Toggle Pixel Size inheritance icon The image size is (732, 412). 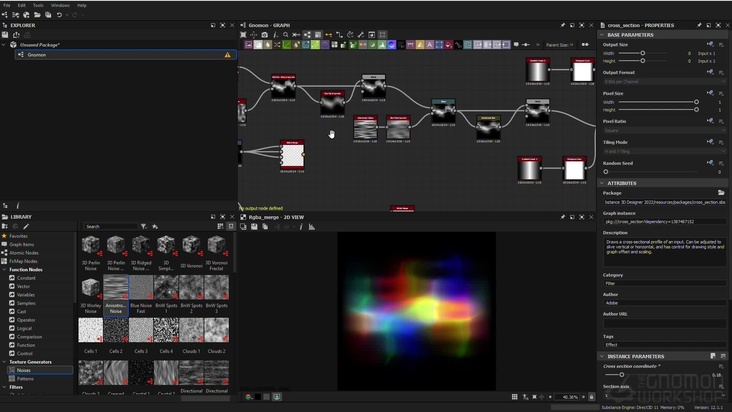tap(710, 93)
